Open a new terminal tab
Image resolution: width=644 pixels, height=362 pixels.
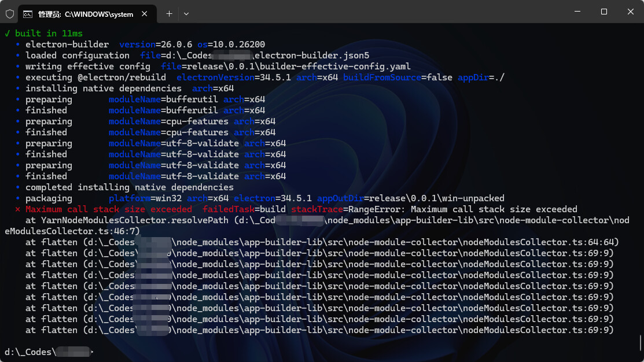click(x=169, y=13)
